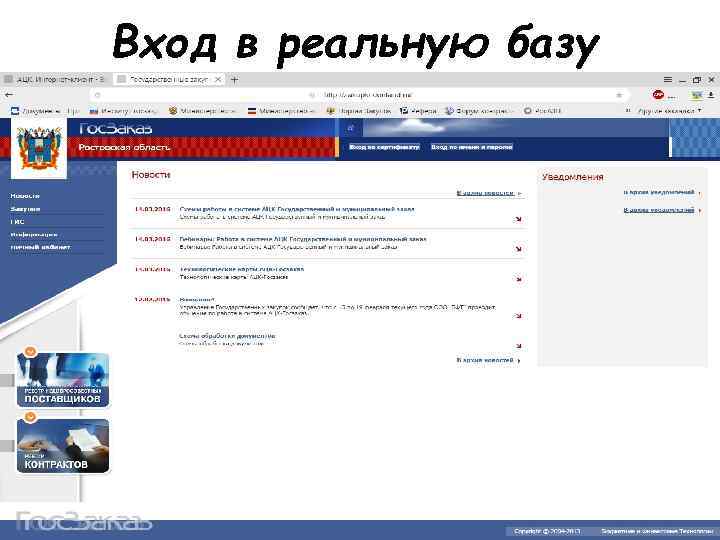Viewport: 720px width, 540px height.
Task: Click the ГосЗаказ header logo
Action: point(115,129)
